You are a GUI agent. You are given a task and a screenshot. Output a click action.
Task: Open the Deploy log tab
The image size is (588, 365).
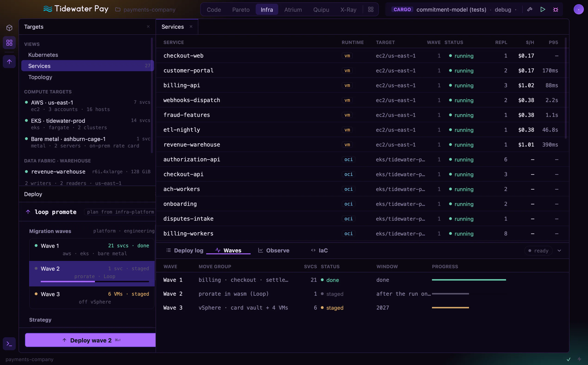tap(185, 250)
